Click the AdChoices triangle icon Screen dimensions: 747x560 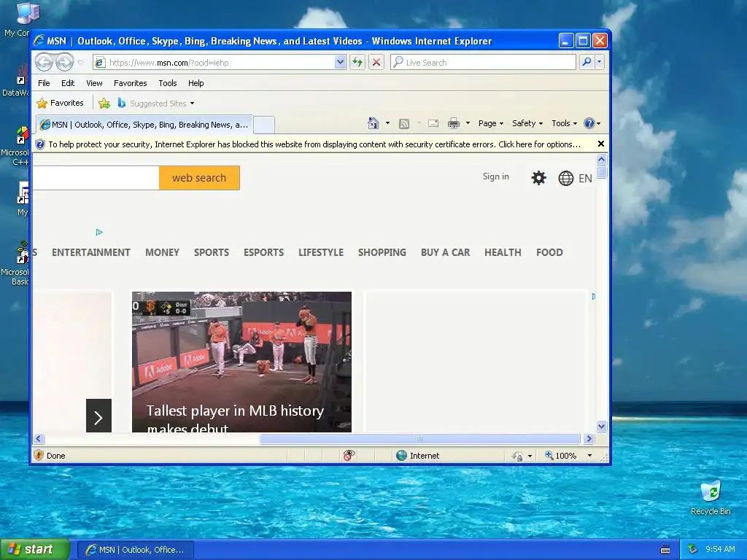[x=99, y=233]
